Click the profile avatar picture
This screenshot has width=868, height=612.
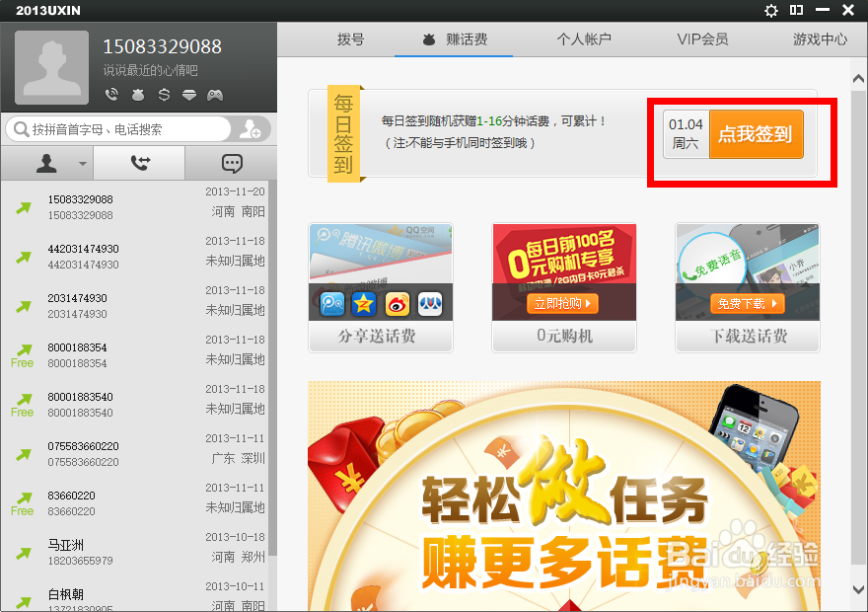(51, 67)
